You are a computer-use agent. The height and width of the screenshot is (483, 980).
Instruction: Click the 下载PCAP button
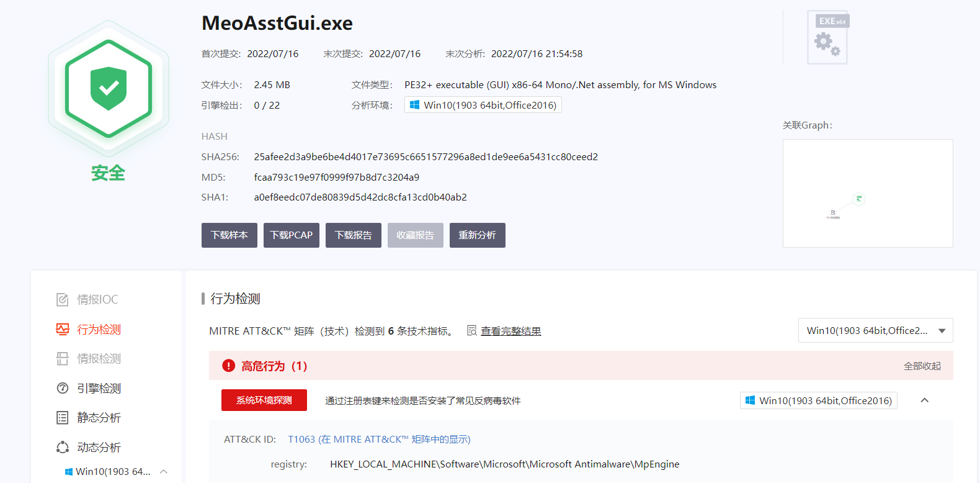(x=292, y=235)
